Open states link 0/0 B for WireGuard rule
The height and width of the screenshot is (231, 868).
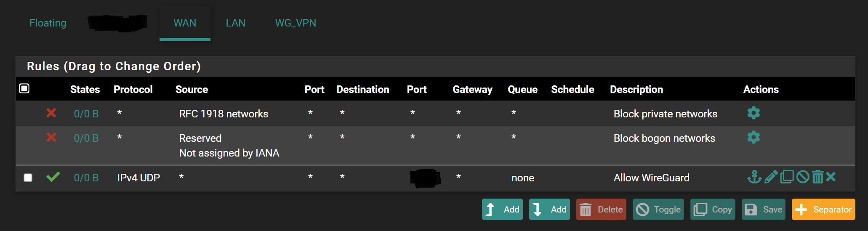click(86, 178)
